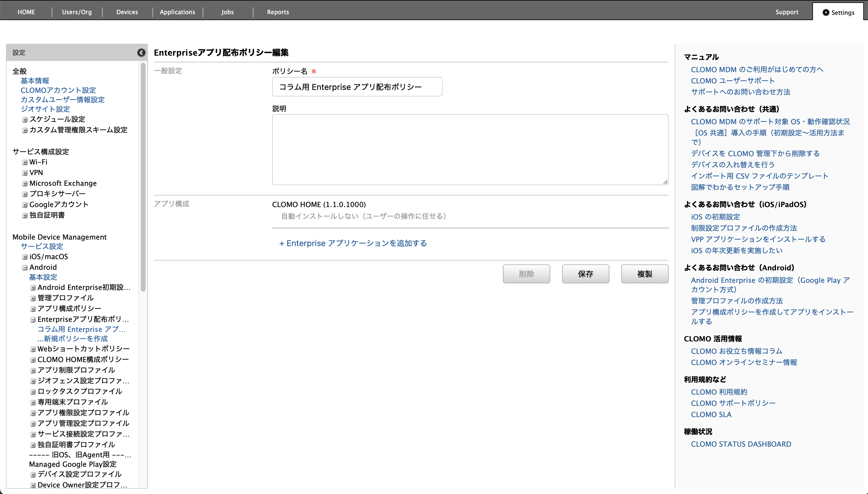This screenshot has height=494, width=868.
Task: Collapse Enterpriseアプリ配布ポリシー minus icon
Action: [x=33, y=320]
